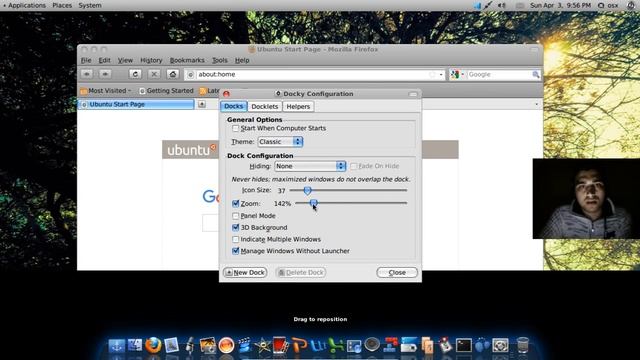Uncheck Manage Windows Without Launcher
640x360 pixels.
pos(236,251)
